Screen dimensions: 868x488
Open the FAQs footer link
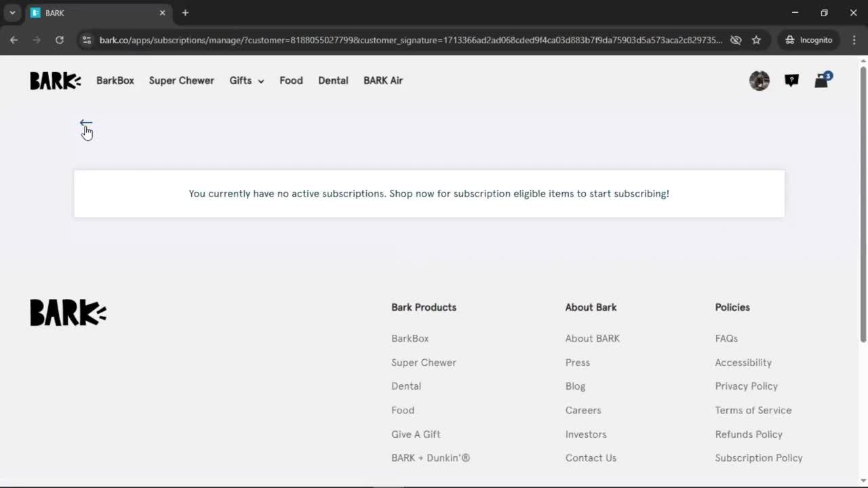click(x=726, y=338)
